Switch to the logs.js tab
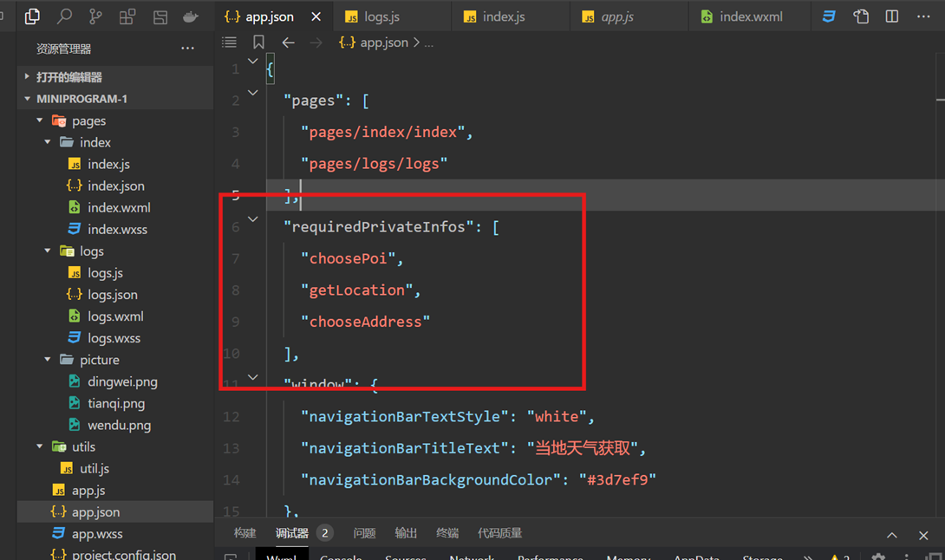 pyautogui.click(x=391, y=16)
